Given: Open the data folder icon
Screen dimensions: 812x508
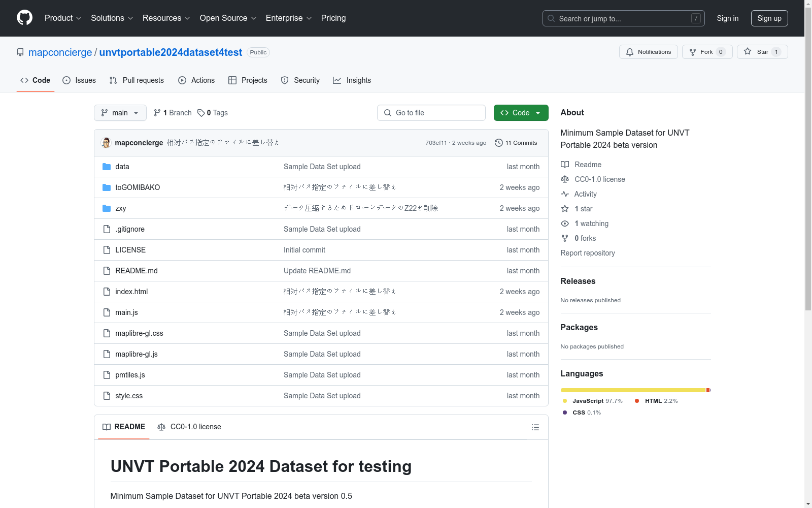Looking at the screenshot, I should 107,167.
